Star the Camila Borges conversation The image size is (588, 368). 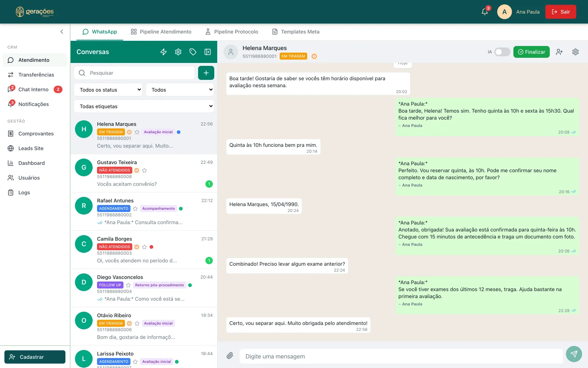click(x=144, y=247)
